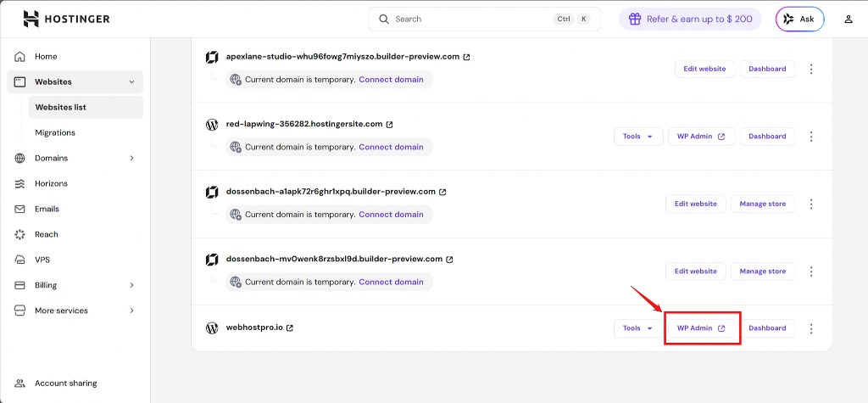
Task: Edit website for dossenbach-mv0wenk site
Action: pos(695,271)
